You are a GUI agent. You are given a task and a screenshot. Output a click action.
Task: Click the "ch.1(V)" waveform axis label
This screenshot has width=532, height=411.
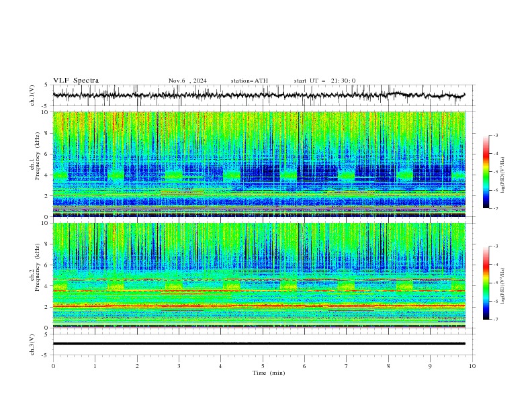pyautogui.click(x=32, y=95)
